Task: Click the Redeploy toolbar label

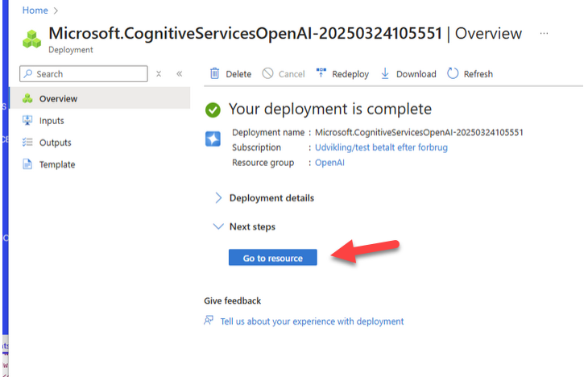Action: (350, 74)
